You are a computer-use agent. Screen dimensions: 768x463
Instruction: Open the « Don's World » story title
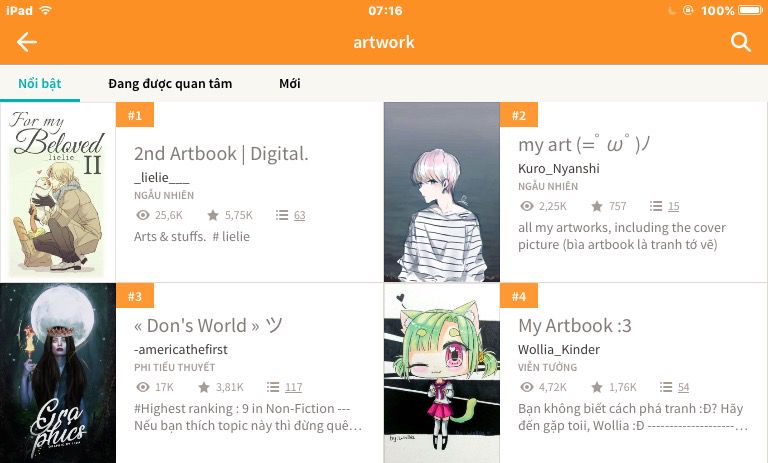pos(209,325)
